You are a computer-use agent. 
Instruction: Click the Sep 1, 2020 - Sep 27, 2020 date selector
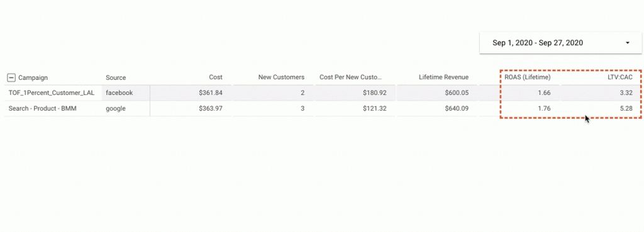(x=560, y=43)
